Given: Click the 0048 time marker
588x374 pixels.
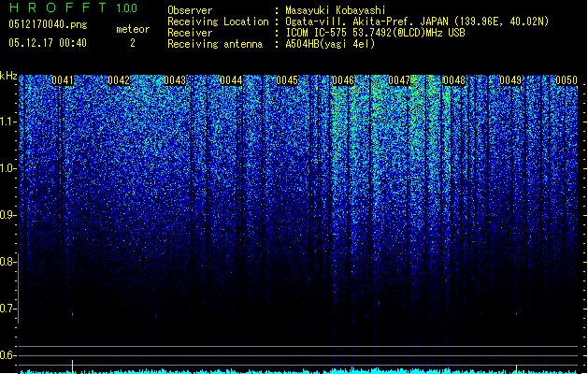Looking at the screenshot, I should point(454,80).
